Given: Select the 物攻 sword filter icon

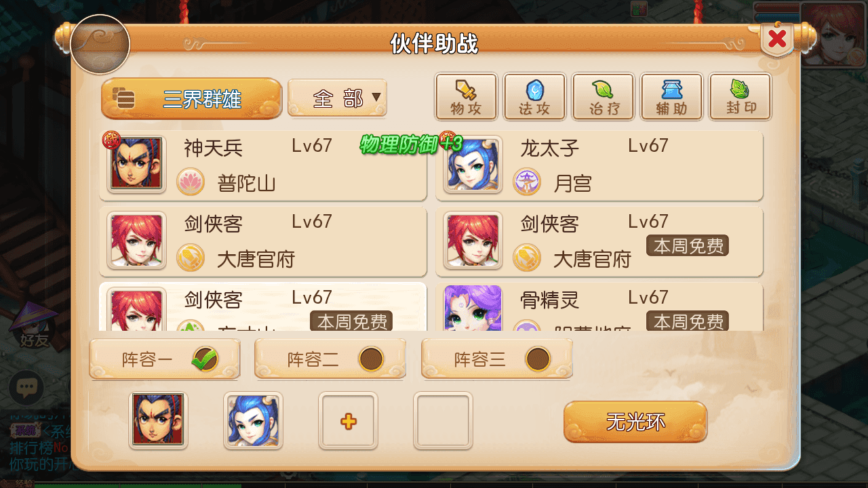Looking at the screenshot, I should (x=467, y=97).
